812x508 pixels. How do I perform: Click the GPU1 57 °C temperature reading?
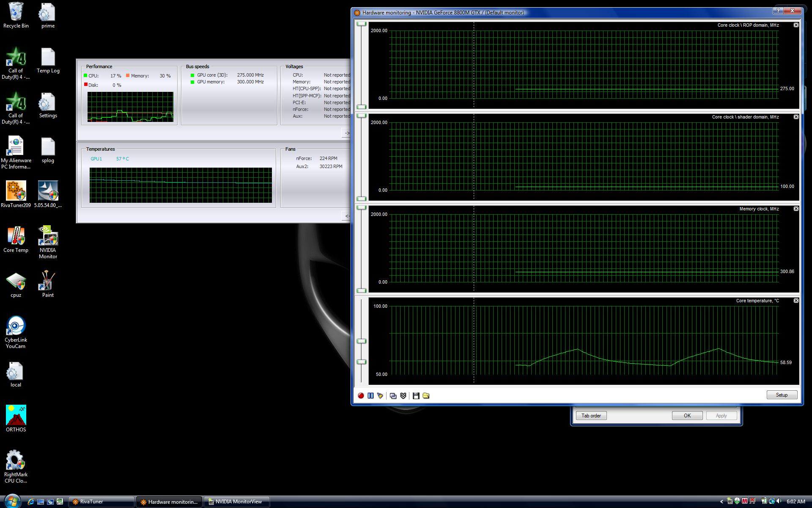(x=122, y=159)
